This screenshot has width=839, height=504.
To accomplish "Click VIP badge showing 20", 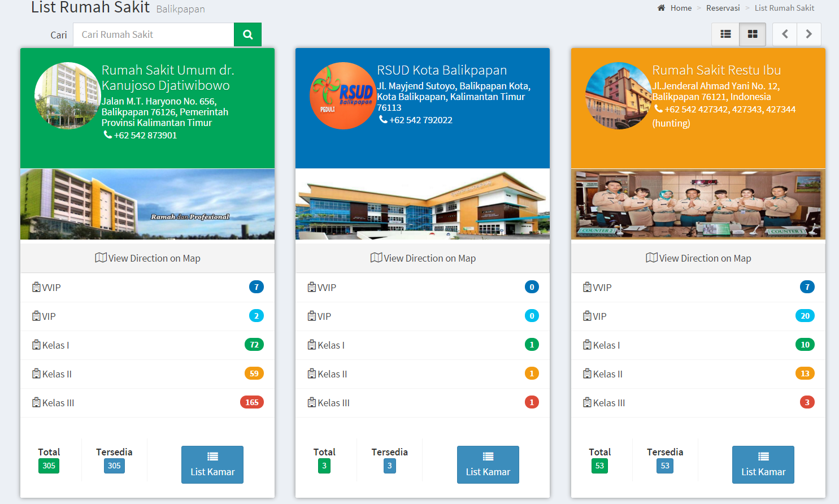I will tap(805, 316).
